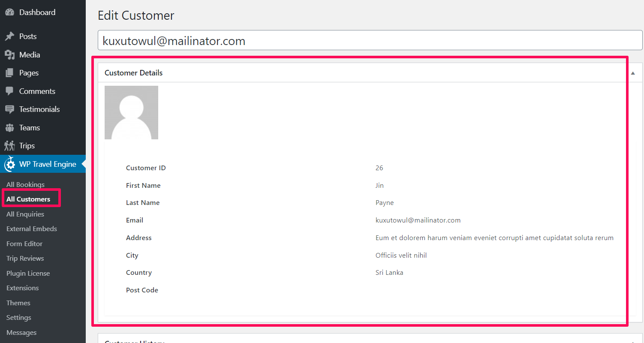
Task: Open Messages submenu link
Action: click(21, 333)
